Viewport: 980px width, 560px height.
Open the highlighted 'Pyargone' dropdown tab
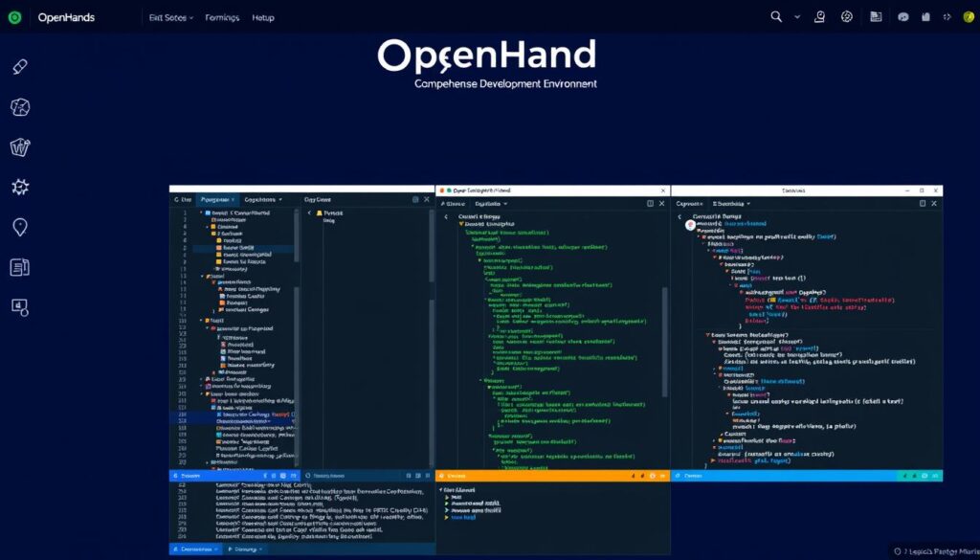pyautogui.click(x=217, y=199)
